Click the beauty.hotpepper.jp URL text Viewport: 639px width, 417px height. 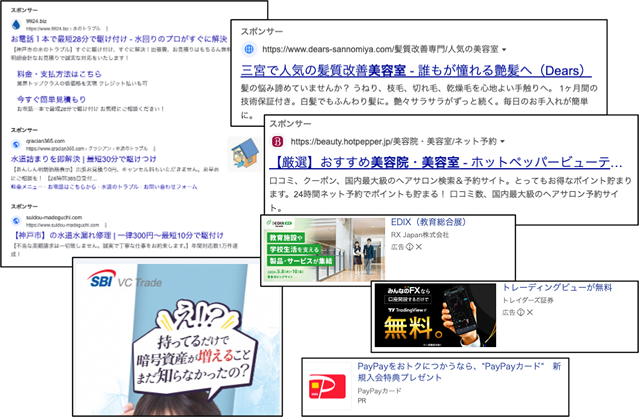393,141
